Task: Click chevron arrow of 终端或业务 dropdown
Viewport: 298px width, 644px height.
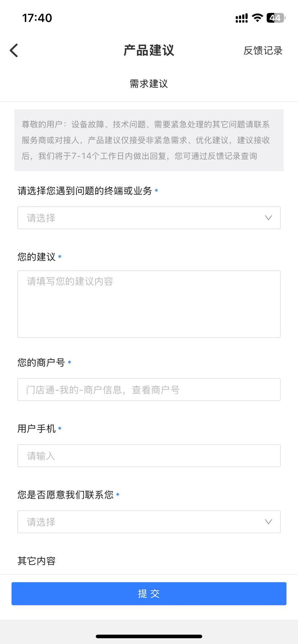Action: coord(268,218)
